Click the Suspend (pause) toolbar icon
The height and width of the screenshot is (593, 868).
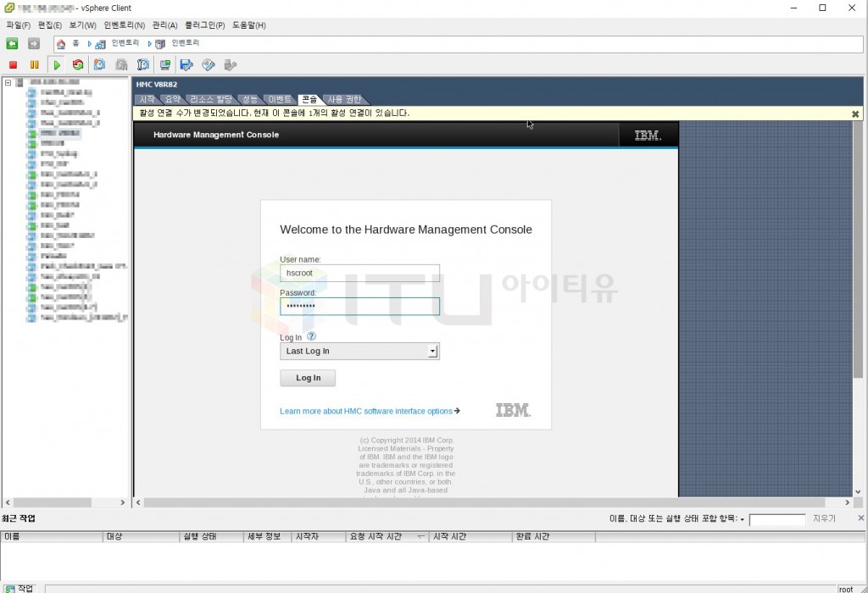point(35,64)
